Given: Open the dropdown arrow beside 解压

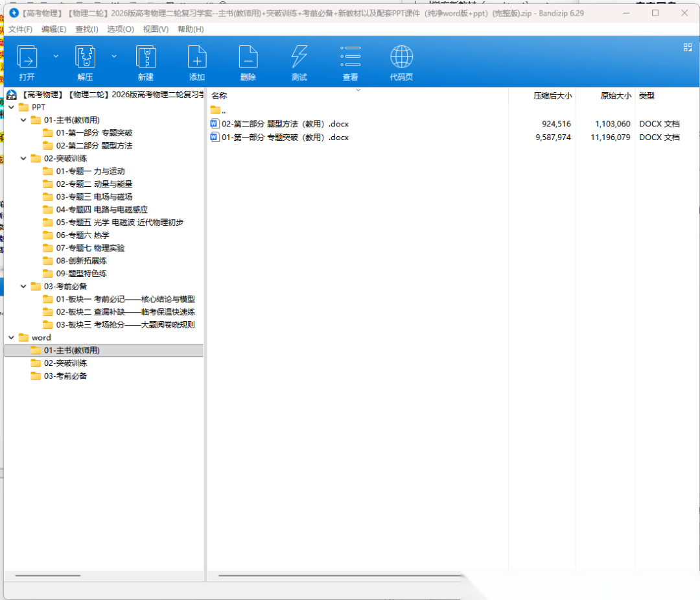Looking at the screenshot, I should 114,56.
